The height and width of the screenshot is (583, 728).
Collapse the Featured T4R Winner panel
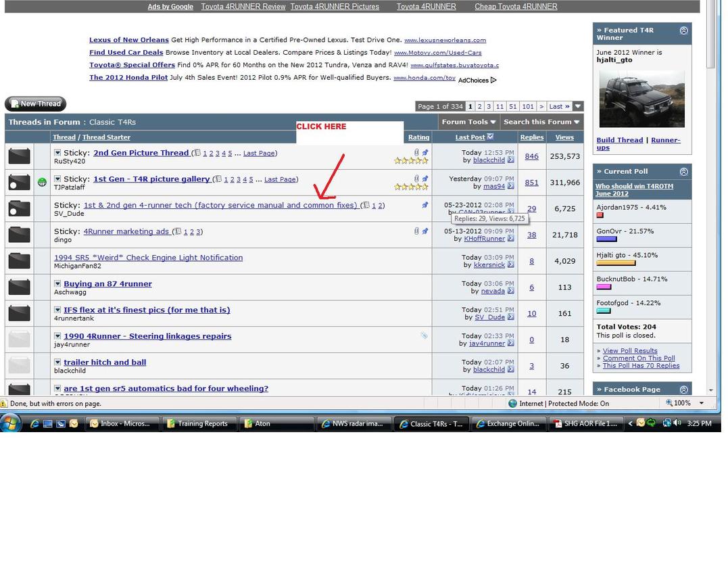pos(683,30)
